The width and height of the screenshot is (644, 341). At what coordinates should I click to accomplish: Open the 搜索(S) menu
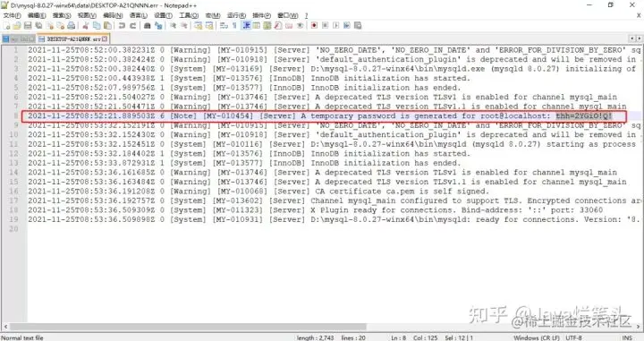pos(62,15)
